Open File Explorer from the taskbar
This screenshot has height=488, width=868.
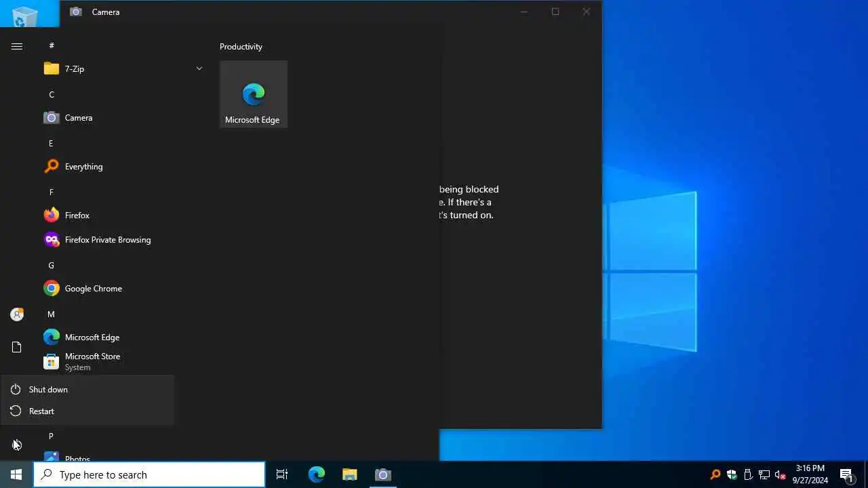(x=350, y=474)
